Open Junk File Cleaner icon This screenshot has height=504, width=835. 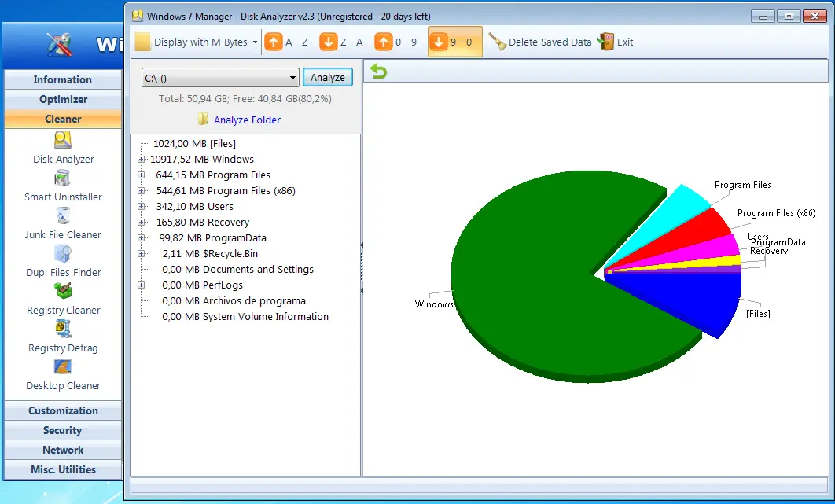tap(63, 215)
